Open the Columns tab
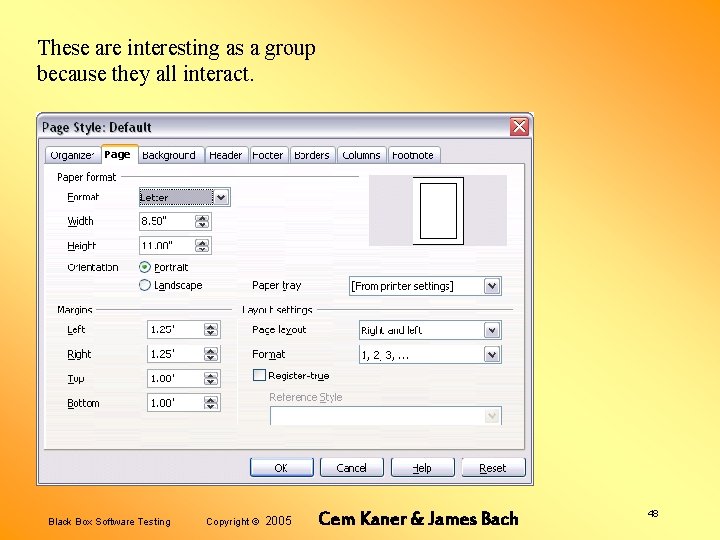Screen dimensions: 720x540 coord(362,155)
